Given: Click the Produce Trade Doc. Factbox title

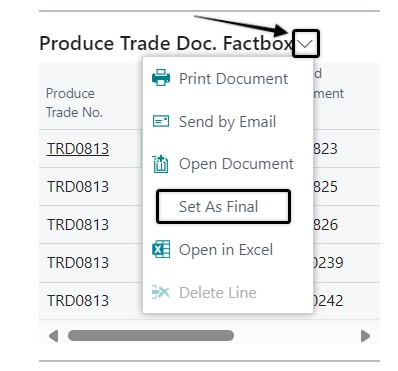Looking at the screenshot, I should coord(166,44).
